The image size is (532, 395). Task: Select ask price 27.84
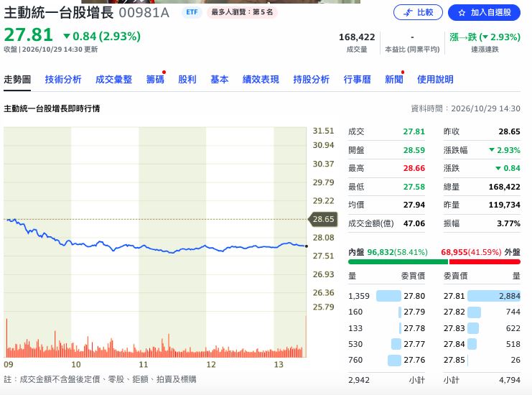coord(454,344)
